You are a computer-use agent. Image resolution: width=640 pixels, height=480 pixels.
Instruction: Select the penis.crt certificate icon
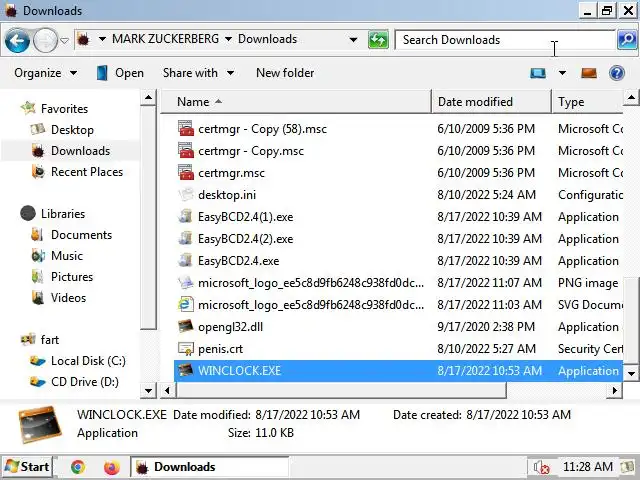(x=185, y=349)
